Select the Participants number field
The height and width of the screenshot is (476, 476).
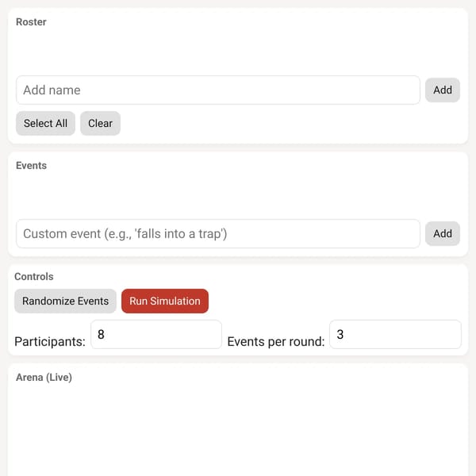point(156,335)
